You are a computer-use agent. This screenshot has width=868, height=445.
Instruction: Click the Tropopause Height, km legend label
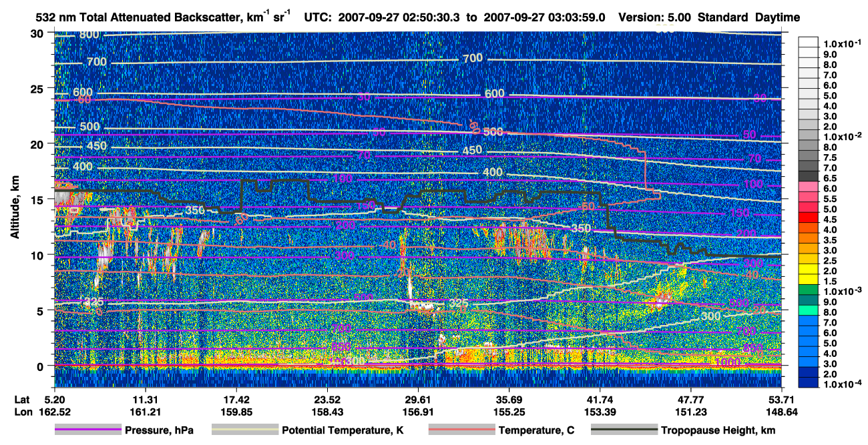coord(718,430)
